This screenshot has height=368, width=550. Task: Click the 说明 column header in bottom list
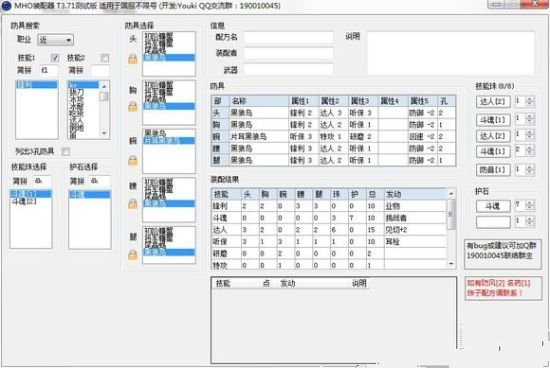click(359, 283)
